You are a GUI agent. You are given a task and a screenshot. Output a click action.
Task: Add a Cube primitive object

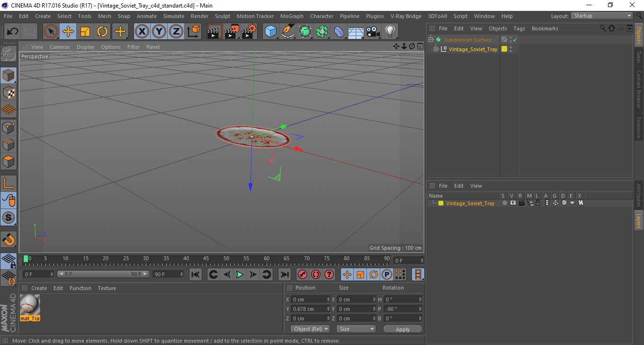coord(270,32)
